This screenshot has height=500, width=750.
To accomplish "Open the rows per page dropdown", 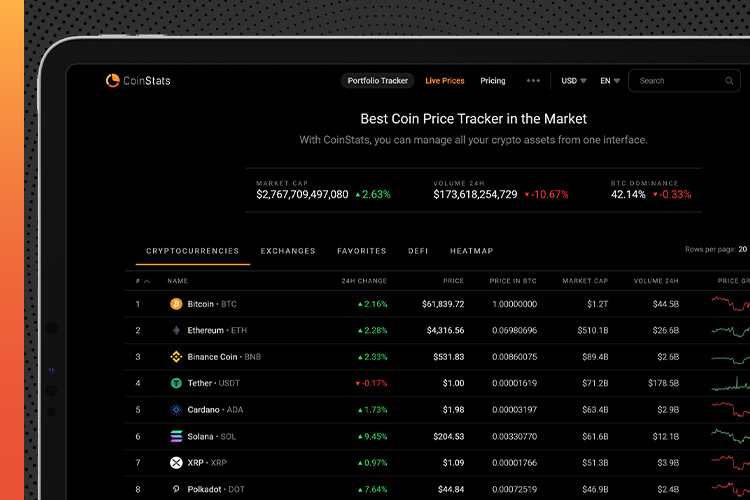I will tap(743, 249).
